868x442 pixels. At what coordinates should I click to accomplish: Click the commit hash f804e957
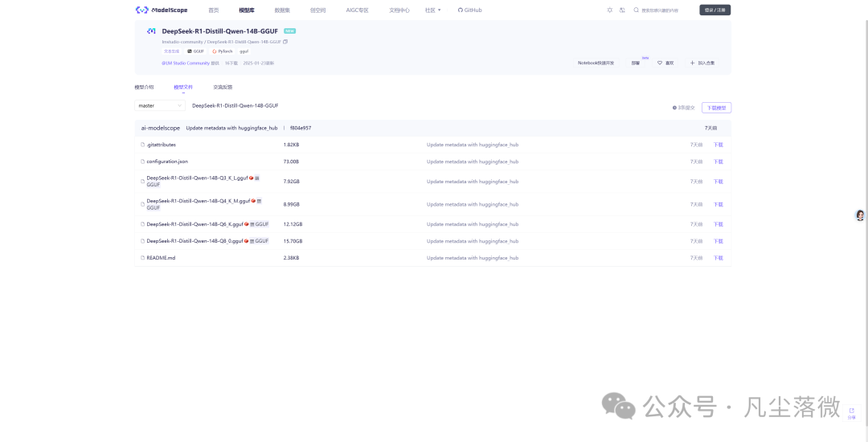coord(301,128)
